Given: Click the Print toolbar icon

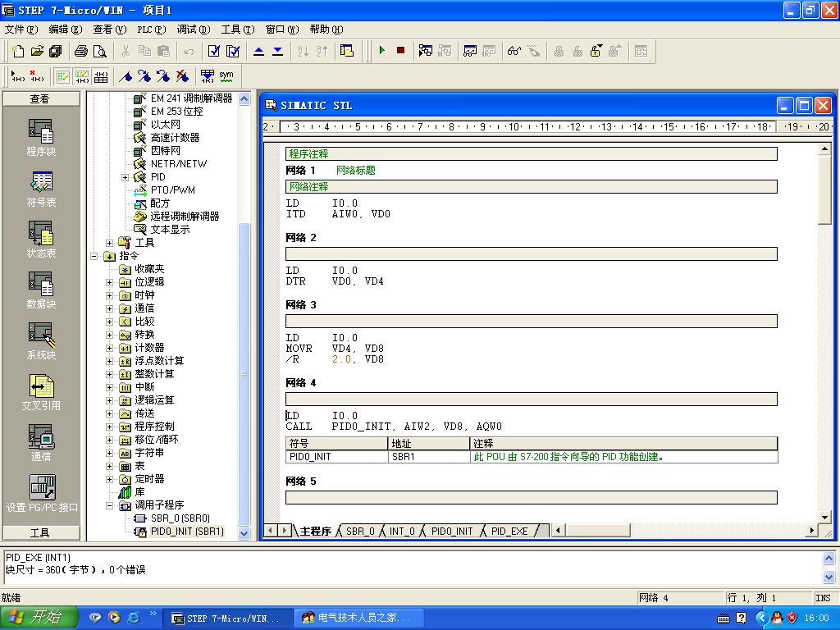Looking at the screenshot, I should tap(81, 51).
